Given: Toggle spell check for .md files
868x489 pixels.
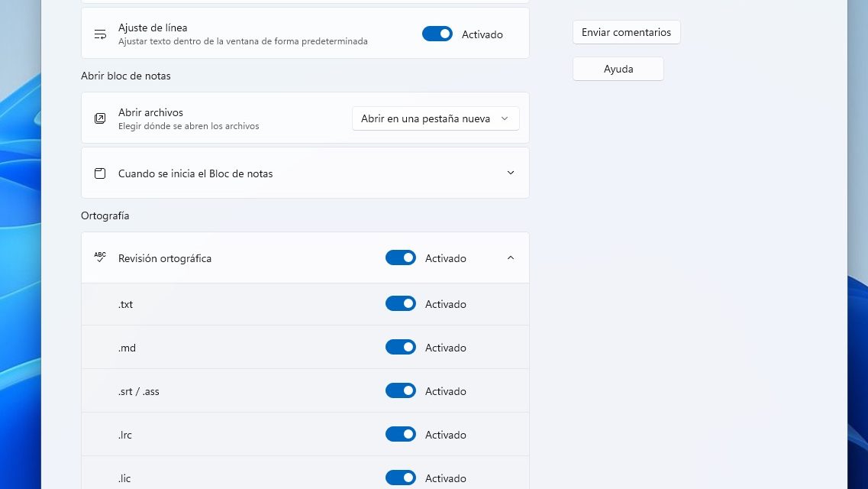Looking at the screenshot, I should (401, 347).
